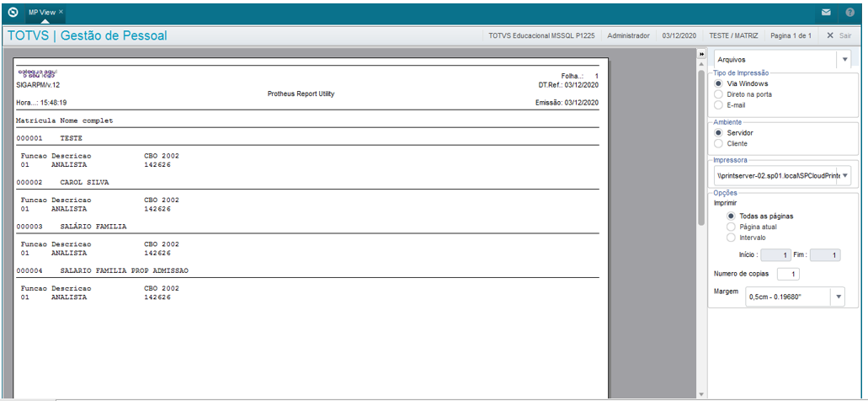Close the MP View tab
The width and height of the screenshot is (868, 401).
tap(61, 12)
